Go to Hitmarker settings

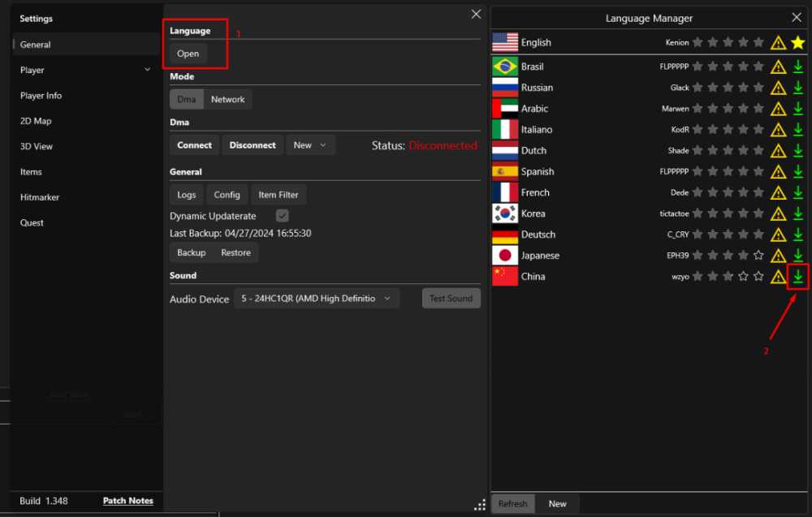pyautogui.click(x=40, y=197)
